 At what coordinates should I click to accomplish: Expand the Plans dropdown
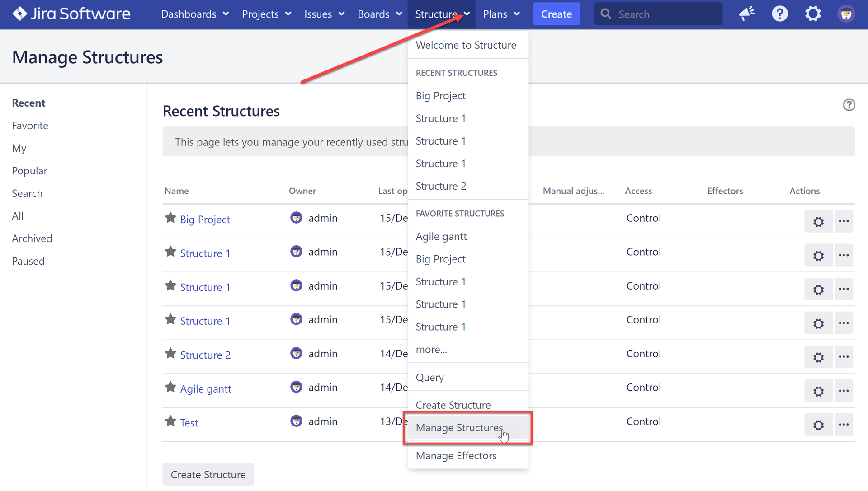(x=501, y=14)
